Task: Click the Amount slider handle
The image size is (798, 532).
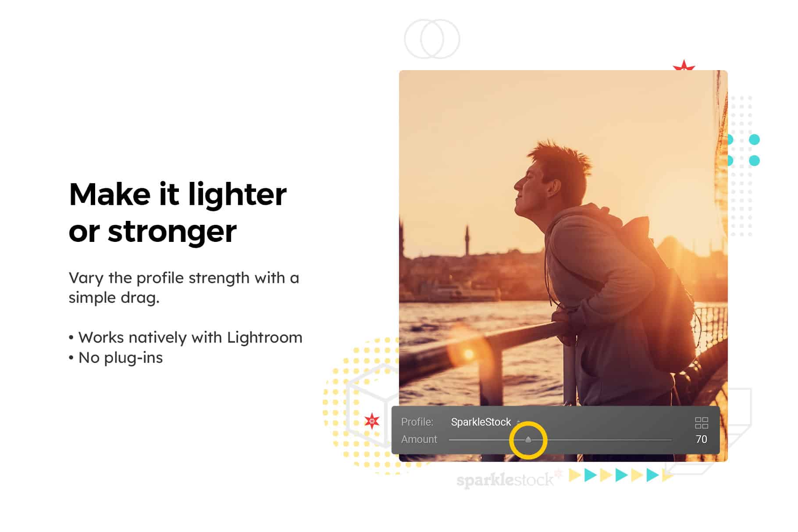Action: (x=528, y=440)
